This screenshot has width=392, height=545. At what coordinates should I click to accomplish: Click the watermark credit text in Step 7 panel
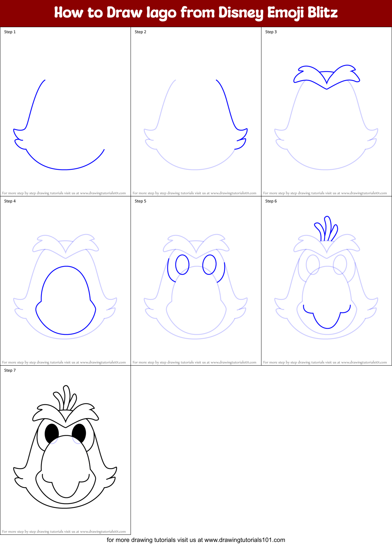pyautogui.click(x=64, y=531)
